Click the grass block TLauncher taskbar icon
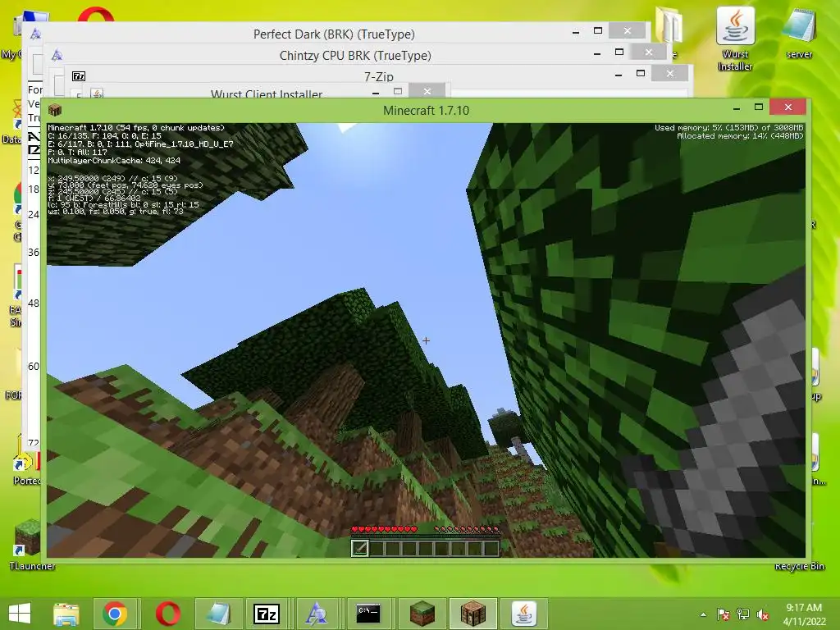Image resolution: width=840 pixels, height=630 pixels. (422, 614)
